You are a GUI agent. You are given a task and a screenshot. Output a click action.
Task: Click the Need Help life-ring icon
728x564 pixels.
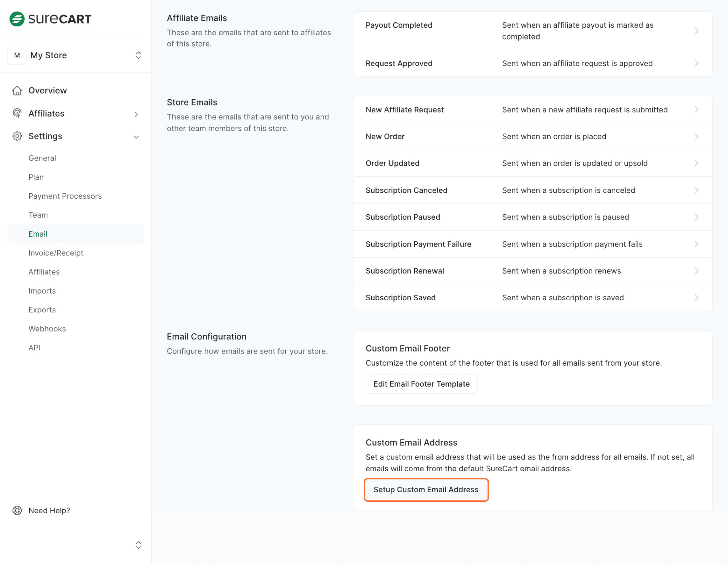click(x=17, y=510)
